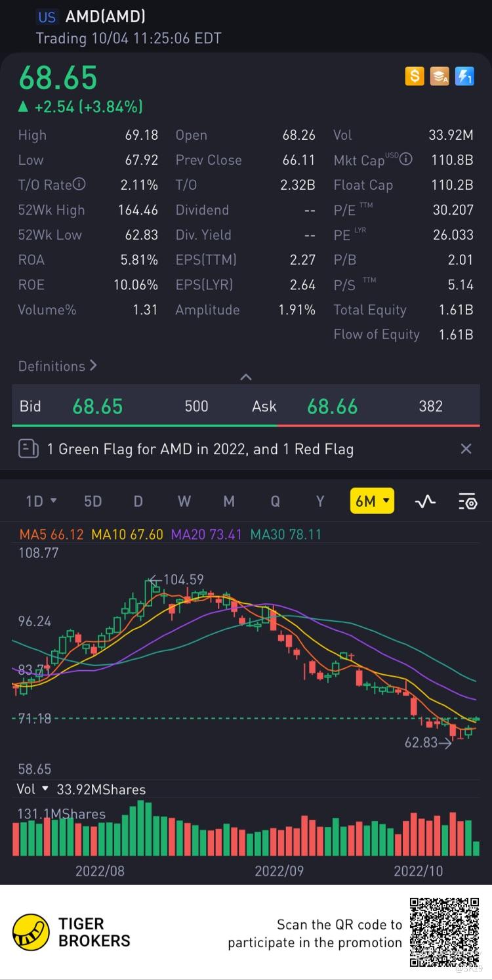
Task: Tap the Prev Close value 66.11
Action: [x=299, y=160]
